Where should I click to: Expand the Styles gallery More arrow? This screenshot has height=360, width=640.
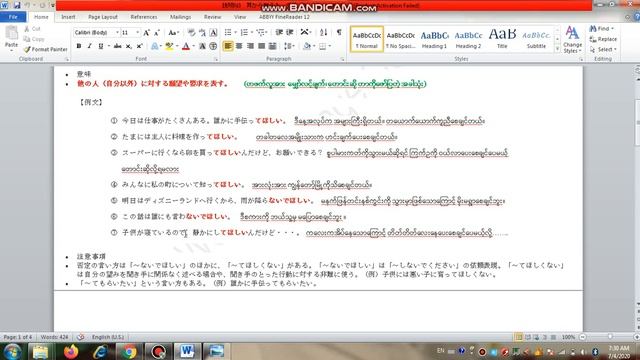[x=557, y=49]
